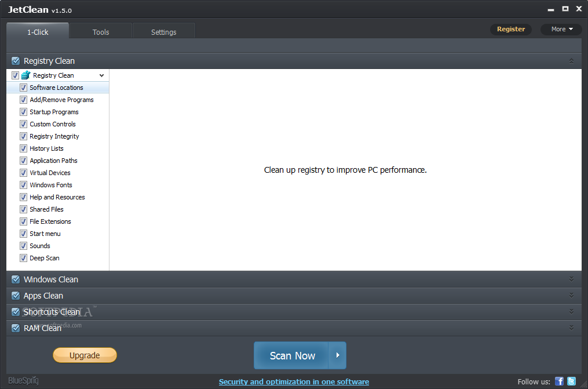588x389 pixels.
Task: Toggle Virtual Devices checkbox
Action: [23, 173]
